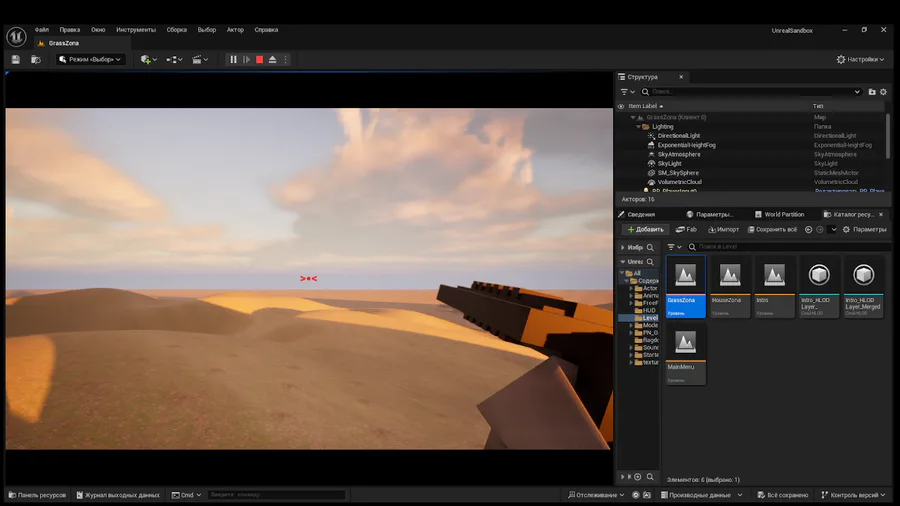Create a new folder in the outliner
The image size is (900, 506).
(872, 92)
